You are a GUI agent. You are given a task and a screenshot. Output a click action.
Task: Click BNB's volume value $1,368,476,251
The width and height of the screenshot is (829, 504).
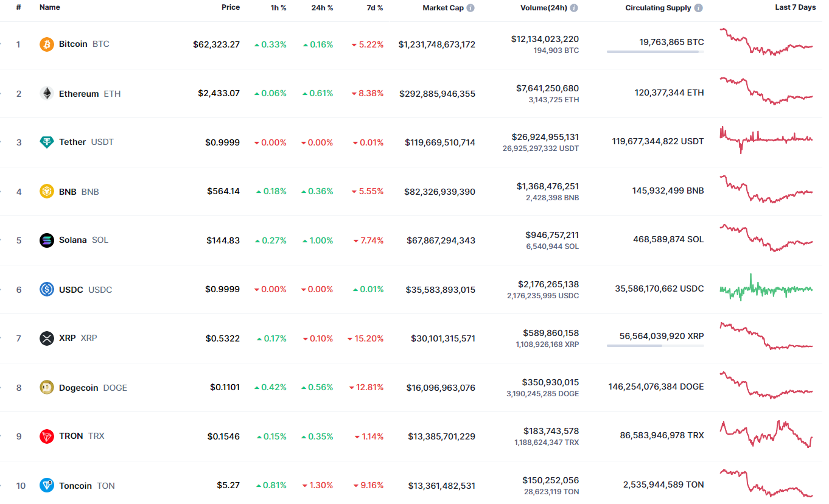coord(548,186)
